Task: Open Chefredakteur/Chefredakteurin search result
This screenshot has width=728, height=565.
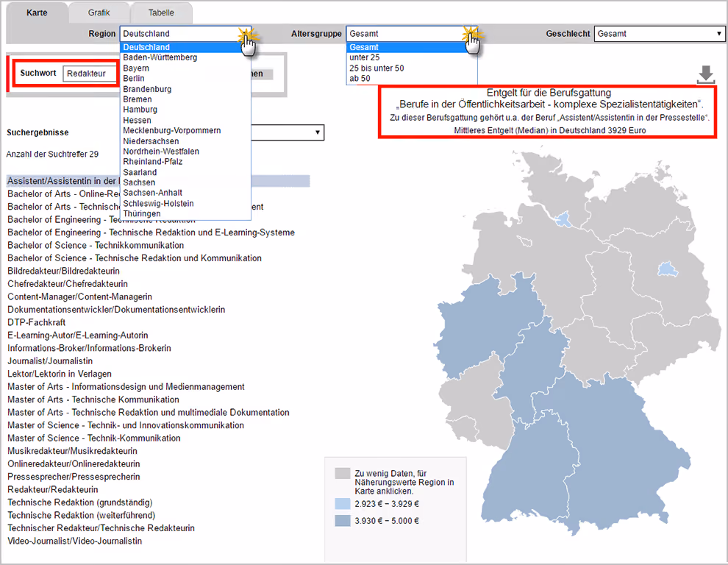Action: tap(68, 284)
